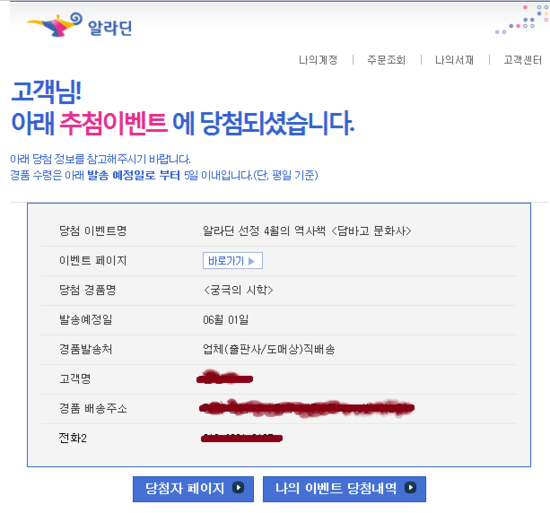Open the 주문조회 menu link
The image size is (550, 513).
[x=386, y=60]
